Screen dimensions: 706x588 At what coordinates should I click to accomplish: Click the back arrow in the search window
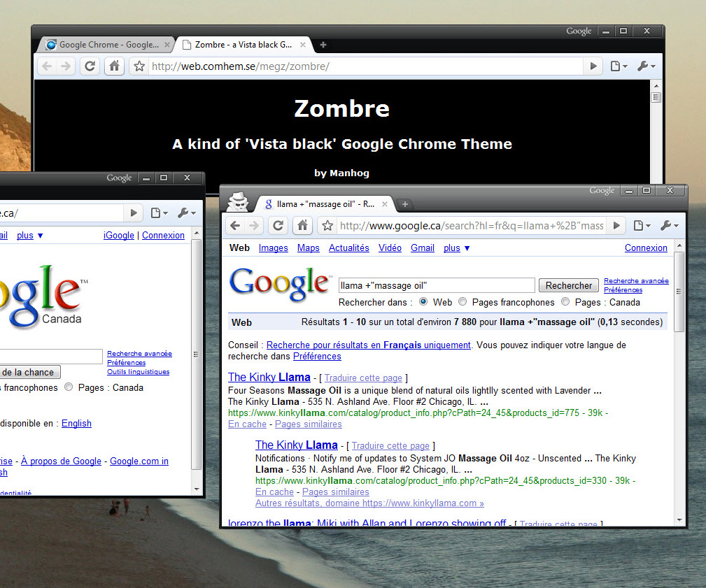pyautogui.click(x=236, y=225)
